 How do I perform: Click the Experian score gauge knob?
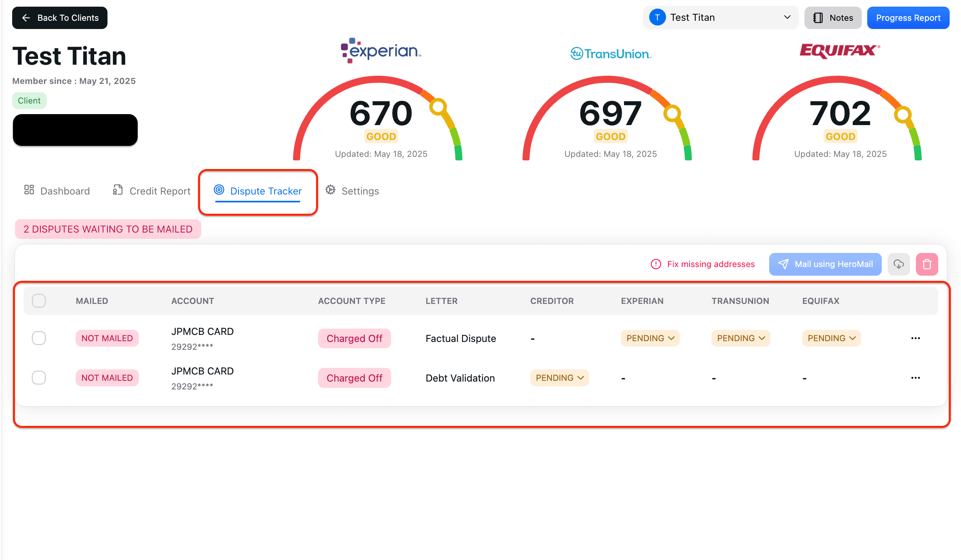point(438,106)
